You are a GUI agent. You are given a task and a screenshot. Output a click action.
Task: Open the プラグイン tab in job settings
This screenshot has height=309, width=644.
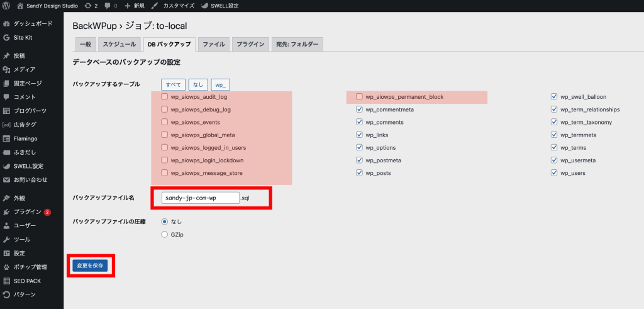250,45
